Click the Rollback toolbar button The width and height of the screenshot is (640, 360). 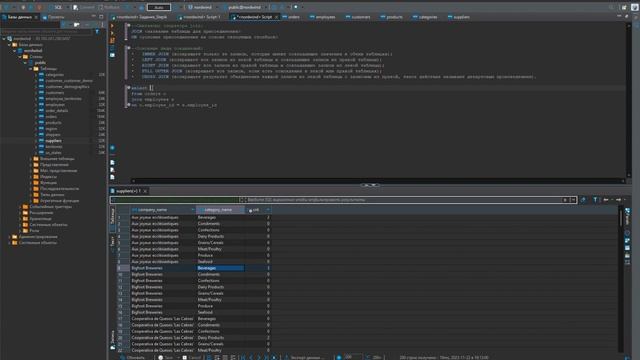point(109,7)
